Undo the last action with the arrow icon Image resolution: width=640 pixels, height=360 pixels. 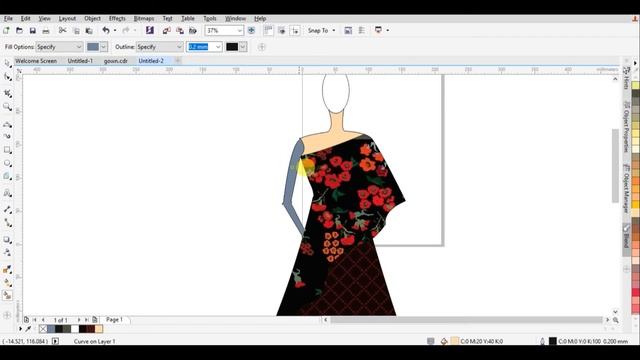click(x=106, y=30)
